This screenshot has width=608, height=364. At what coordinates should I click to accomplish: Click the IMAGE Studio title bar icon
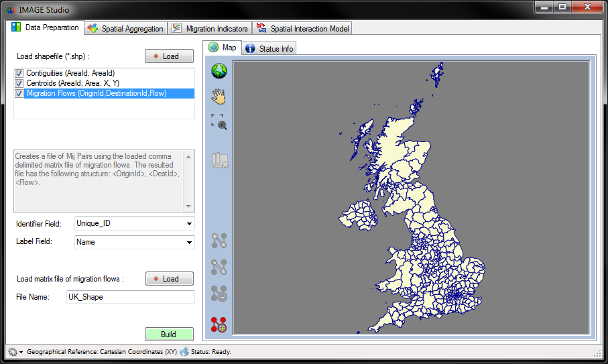(x=11, y=10)
